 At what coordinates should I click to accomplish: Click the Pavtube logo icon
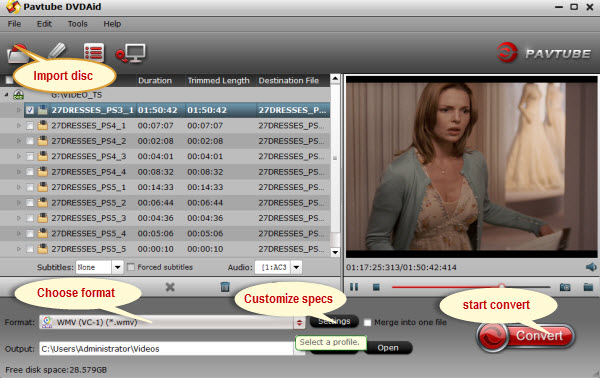(x=507, y=52)
